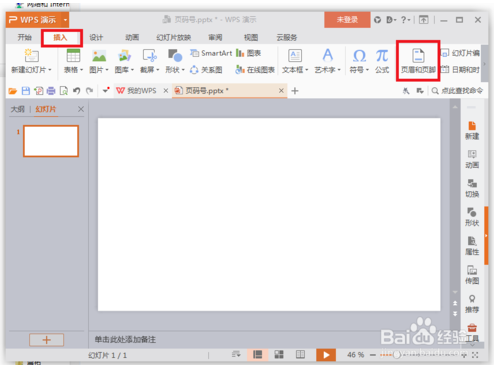
Task: Insert 艺术字 word art
Action: tap(328, 60)
